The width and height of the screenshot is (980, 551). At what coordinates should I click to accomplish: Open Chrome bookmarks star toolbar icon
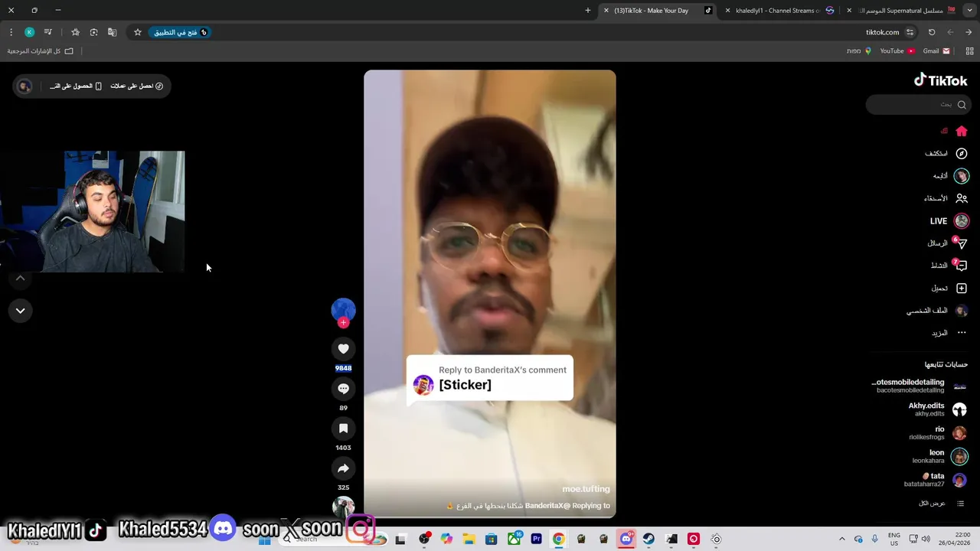[75, 32]
